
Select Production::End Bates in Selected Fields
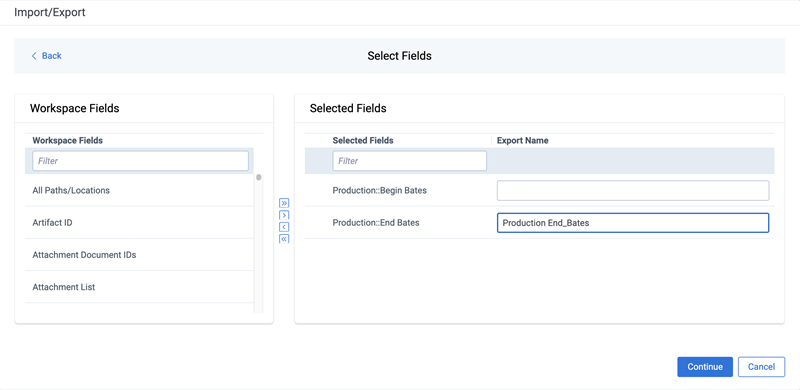tap(376, 223)
